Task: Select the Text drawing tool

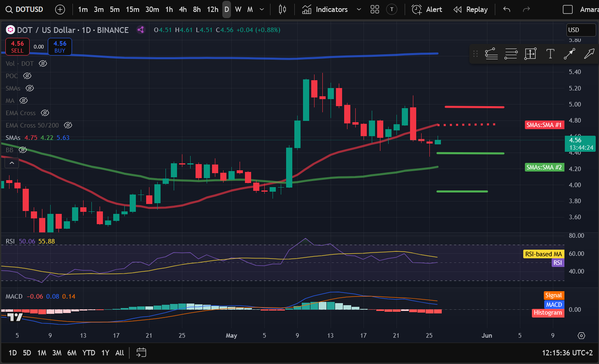Action: pos(550,54)
